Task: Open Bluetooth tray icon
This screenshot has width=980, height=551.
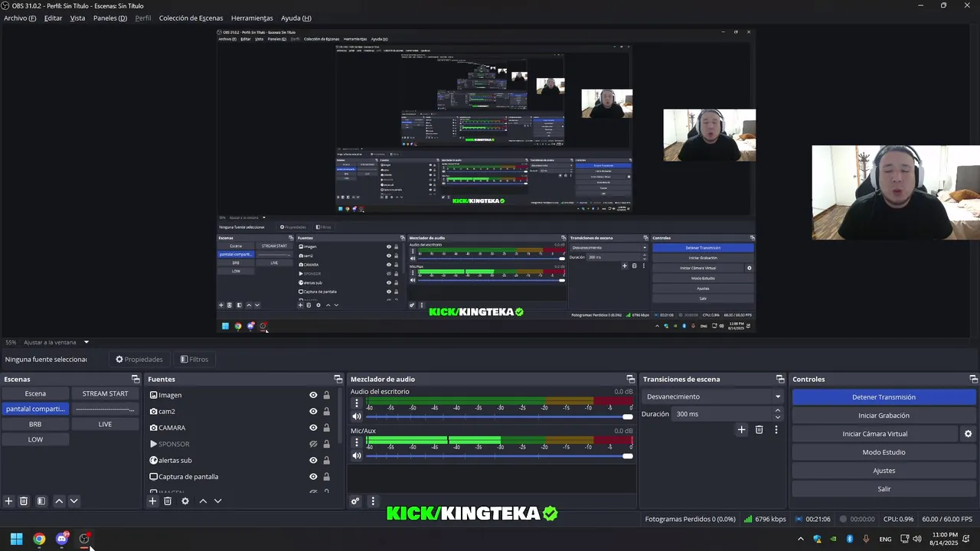Action: 849,539
